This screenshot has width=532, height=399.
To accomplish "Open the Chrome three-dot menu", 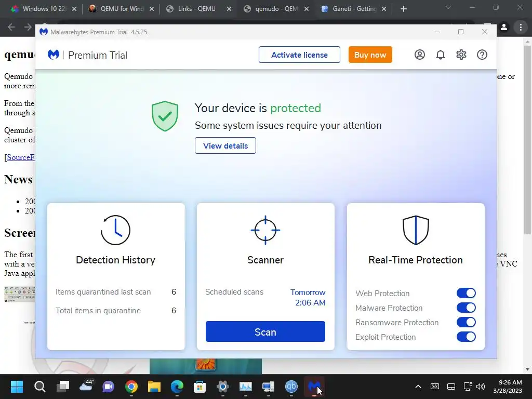I will (x=521, y=27).
